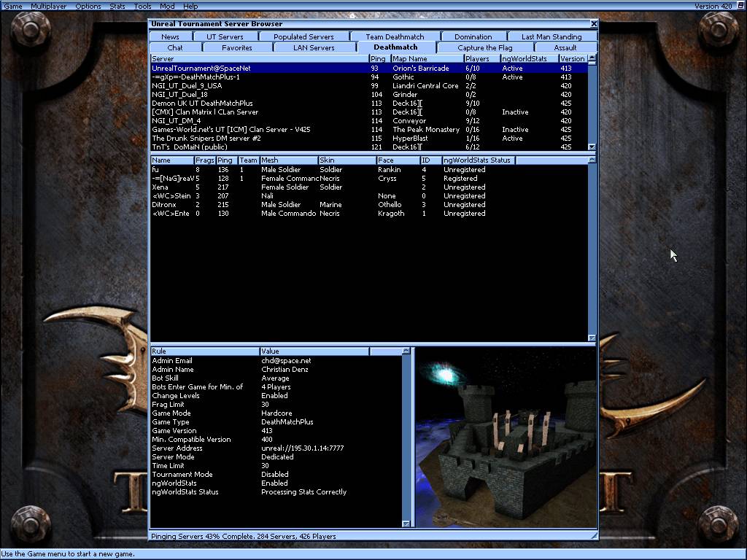Viewport: 747px width, 560px height.
Task: Click server list scroll down arrow
Action: (592, 147)
